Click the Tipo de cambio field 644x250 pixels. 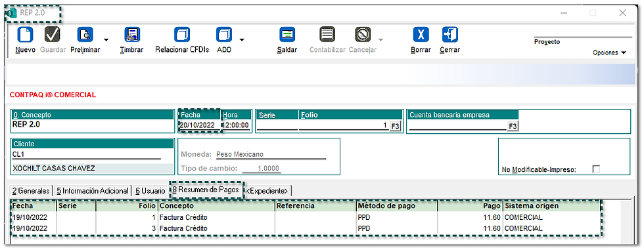(x=262, y=168)
